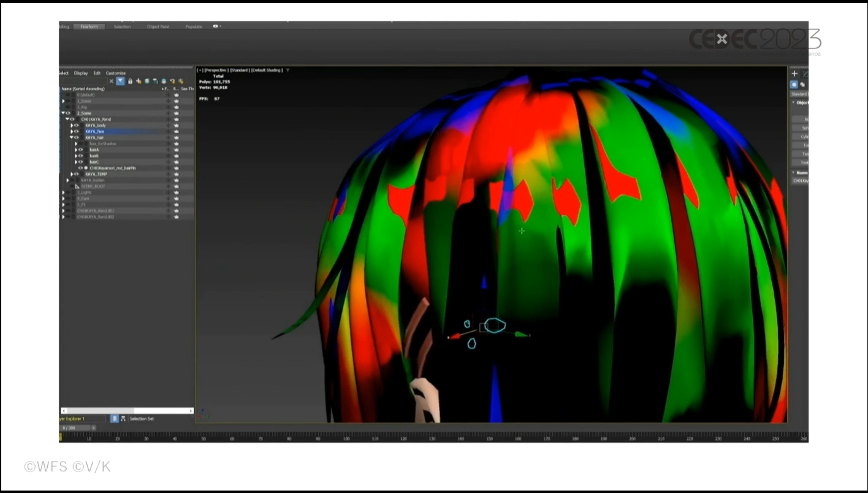Collapse the KAYA_hair layer tree
Image resolution: width=868 pixels, height=493 pixels.
coord(72,137)
